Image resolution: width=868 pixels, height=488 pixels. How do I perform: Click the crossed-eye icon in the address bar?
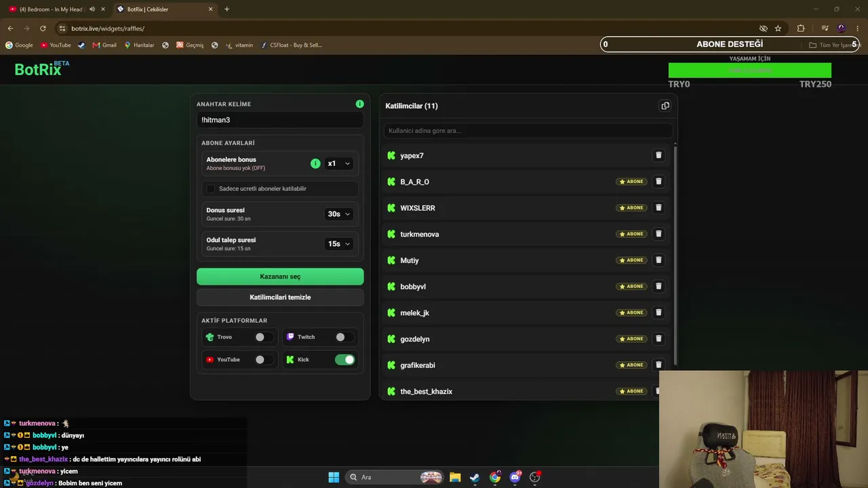[x=763, y=28]
